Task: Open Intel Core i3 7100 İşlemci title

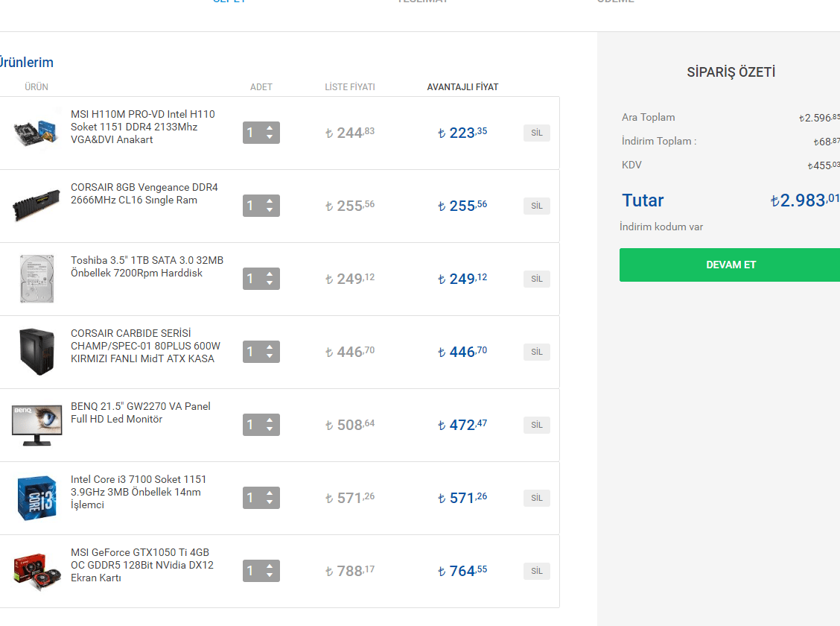Action: pyautogui.click(x=139, y=492)
